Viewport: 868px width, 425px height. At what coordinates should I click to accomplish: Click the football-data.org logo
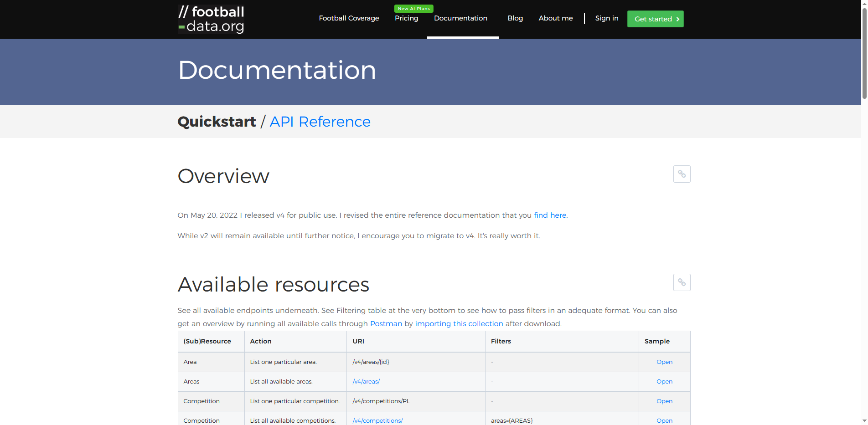(x=211, y=19)
